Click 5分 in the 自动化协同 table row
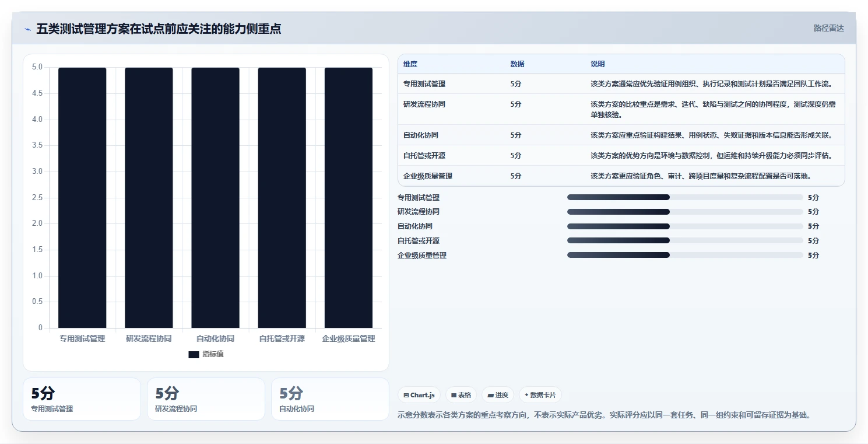The image size is (868, 444). tap(516, 135)
